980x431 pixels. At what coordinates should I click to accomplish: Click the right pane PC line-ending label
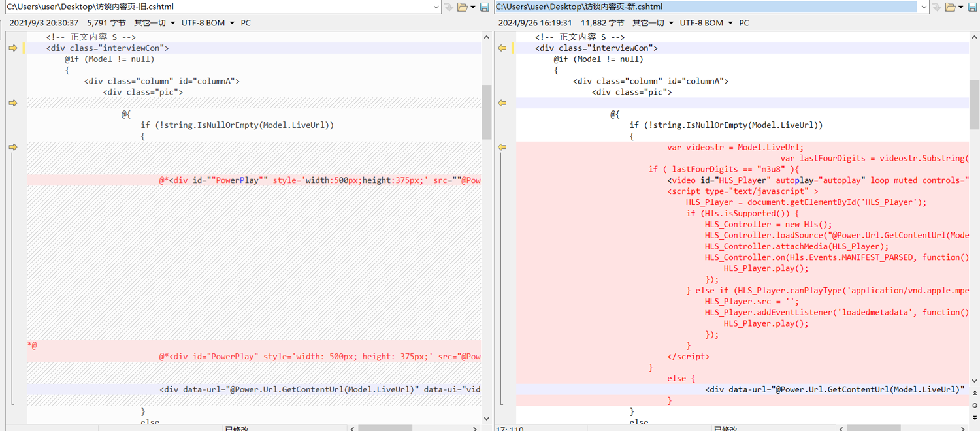click(744, 23)
